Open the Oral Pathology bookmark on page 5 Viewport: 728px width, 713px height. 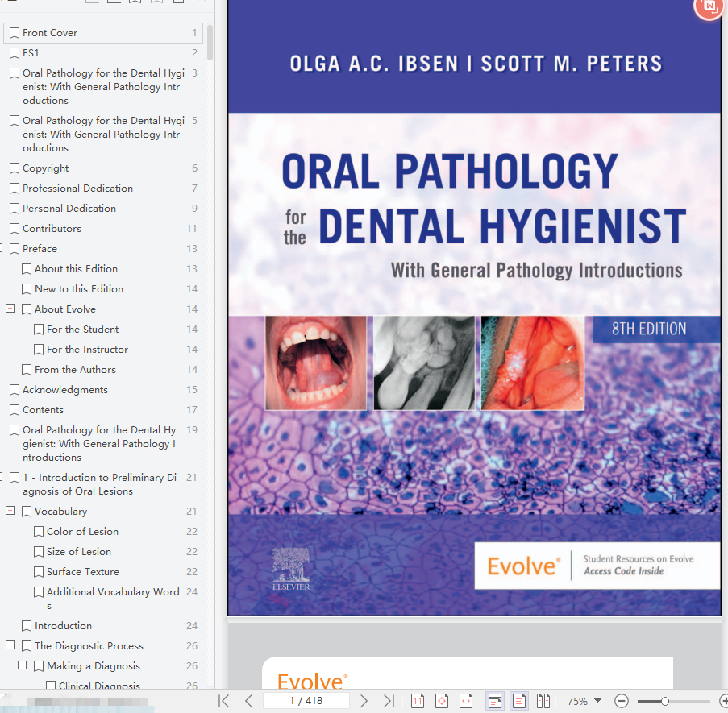pos(103,134)
